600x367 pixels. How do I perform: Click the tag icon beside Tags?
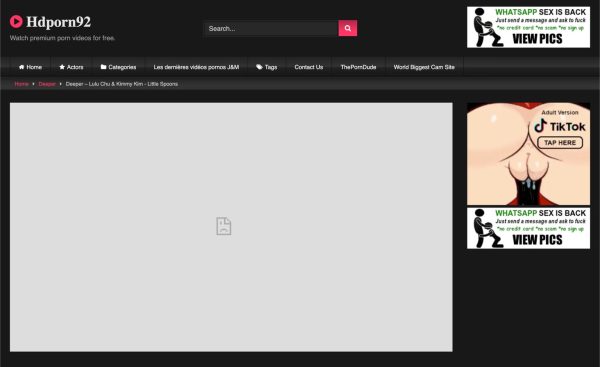(x=259, y=67)
